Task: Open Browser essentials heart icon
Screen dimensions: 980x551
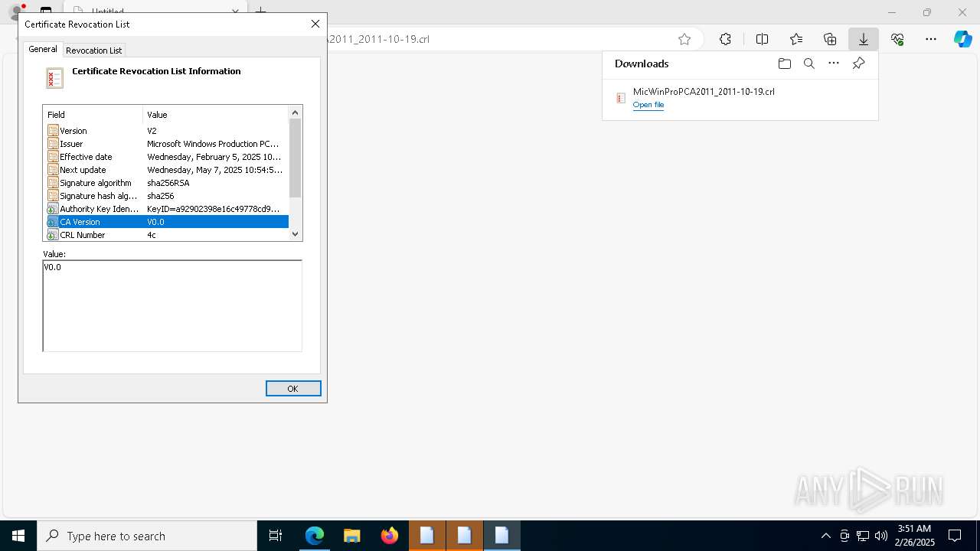Action: 897,39
